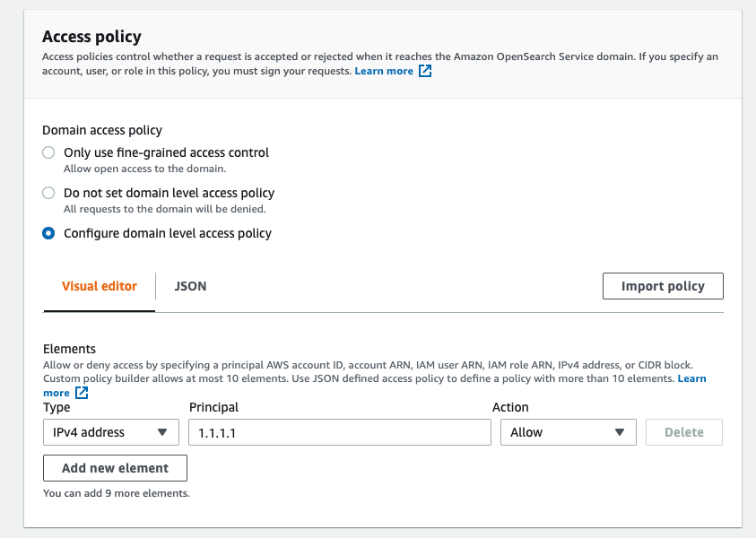Click external link icon in Elements description
This screenshot has height=538, width=756.
(x=82, y=393)
